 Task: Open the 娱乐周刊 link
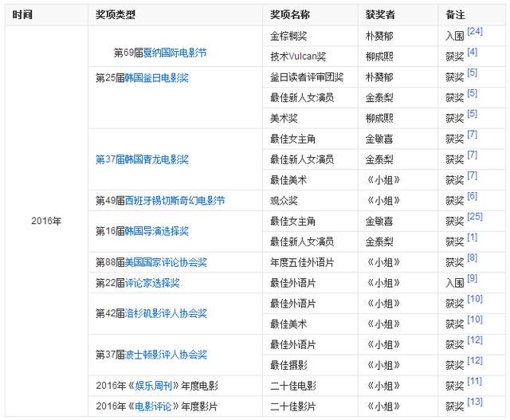153,386
